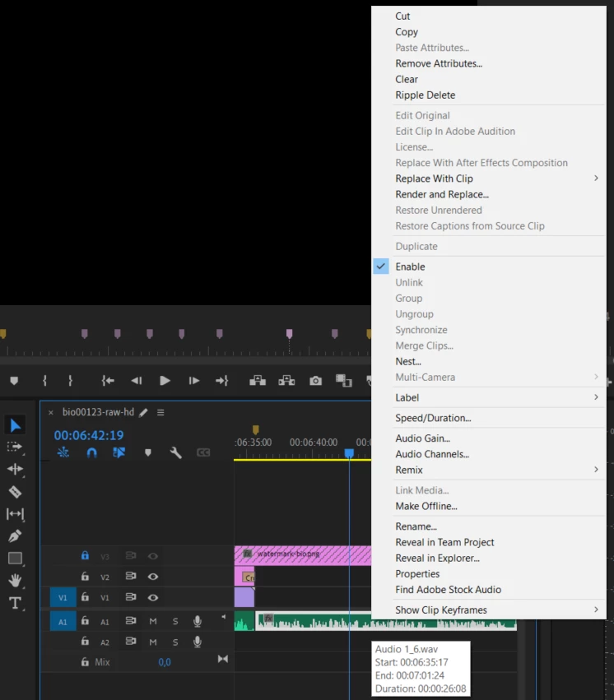Viewport: 614px width, 700px height.
Task: Select the Hand tool
Action: point(15,581)
